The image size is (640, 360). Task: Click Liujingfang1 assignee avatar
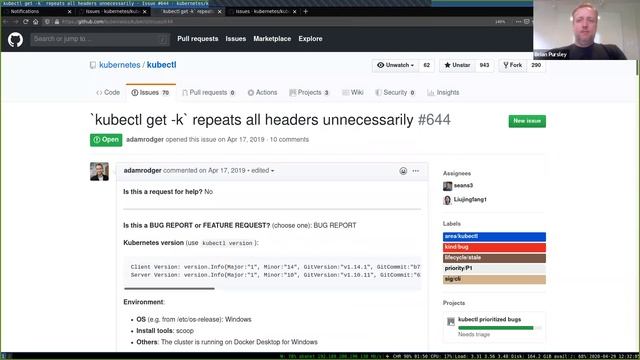[447, 200]
